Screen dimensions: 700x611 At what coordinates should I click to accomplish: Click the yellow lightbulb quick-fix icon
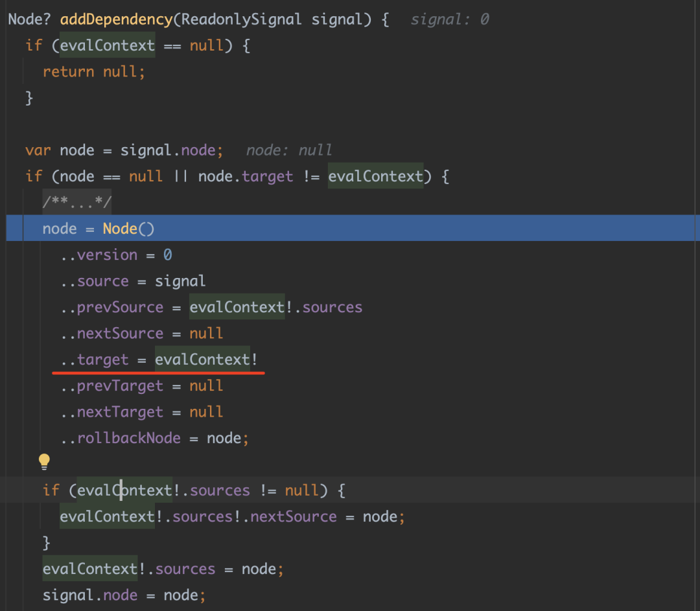[x=44, y=462]
